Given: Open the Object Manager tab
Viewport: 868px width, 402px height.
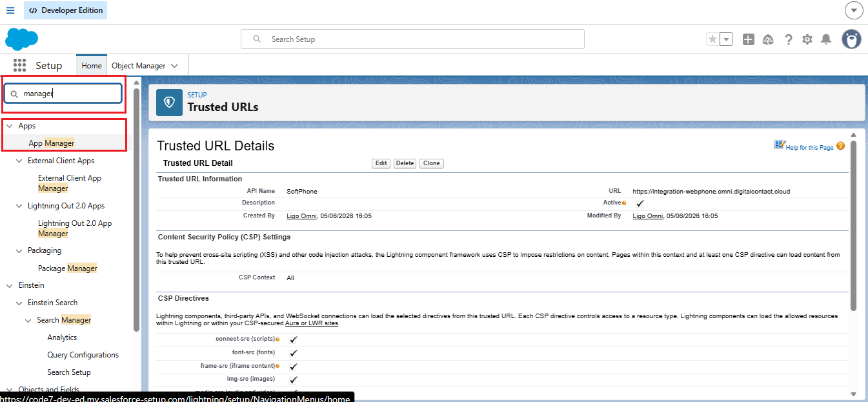Looking at the screenshot, I should tap(139, 66).
